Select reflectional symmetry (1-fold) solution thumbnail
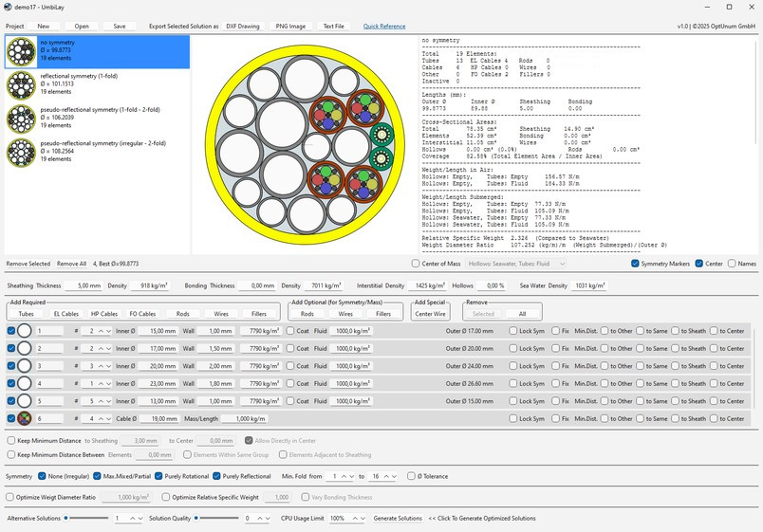This screenshot has width=763, height=532. pyautogui.click(x=22, y=84)
